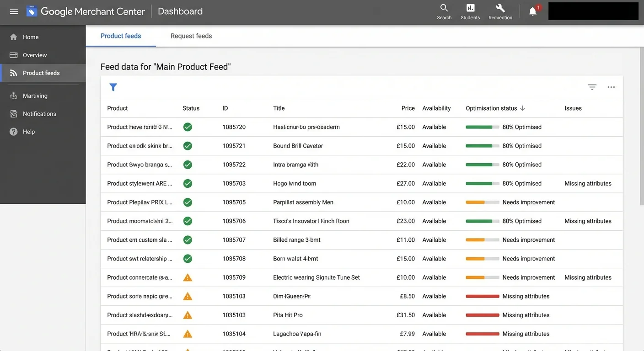This screenshot has width=644, height=351.
Task: Click green check status for ID 1085720
Action: pos(188,127)
